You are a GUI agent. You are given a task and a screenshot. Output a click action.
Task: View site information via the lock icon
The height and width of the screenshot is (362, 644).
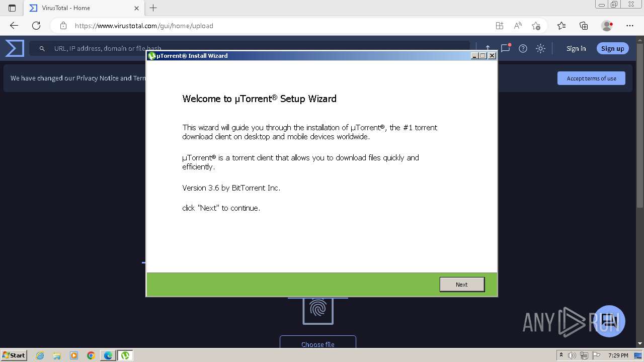click(x=63, y=26)
